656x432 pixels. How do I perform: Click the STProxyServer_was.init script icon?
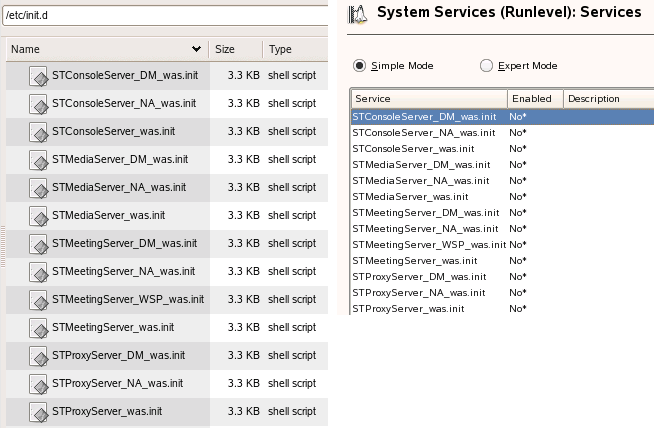[x=39, y=412]
